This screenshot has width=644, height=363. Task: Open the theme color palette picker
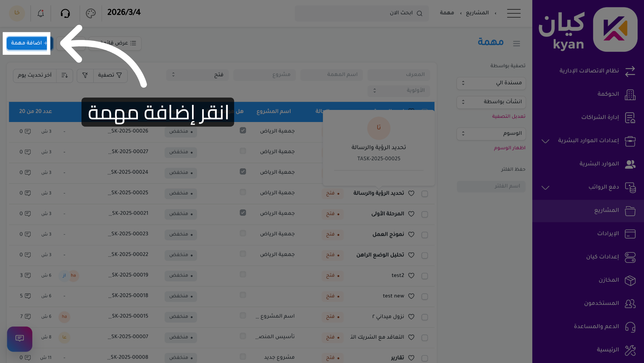point(90,13)
